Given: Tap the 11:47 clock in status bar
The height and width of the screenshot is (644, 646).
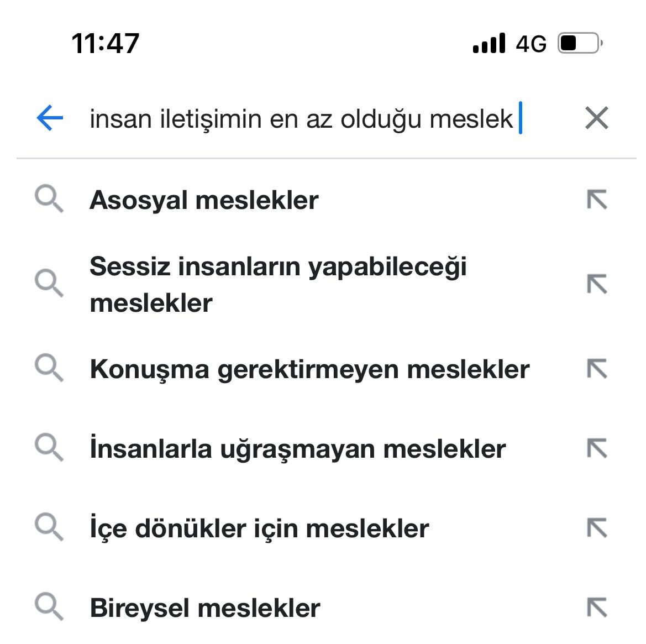Looking at the screenshot, I should [105, 43].
